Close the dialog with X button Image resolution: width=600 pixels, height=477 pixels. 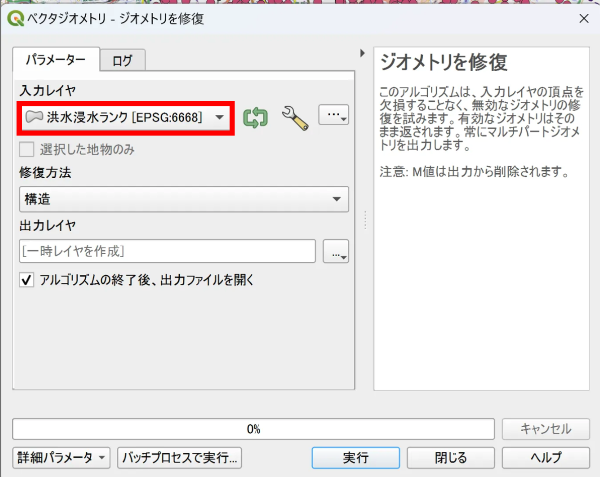click(x=584, y=18)
